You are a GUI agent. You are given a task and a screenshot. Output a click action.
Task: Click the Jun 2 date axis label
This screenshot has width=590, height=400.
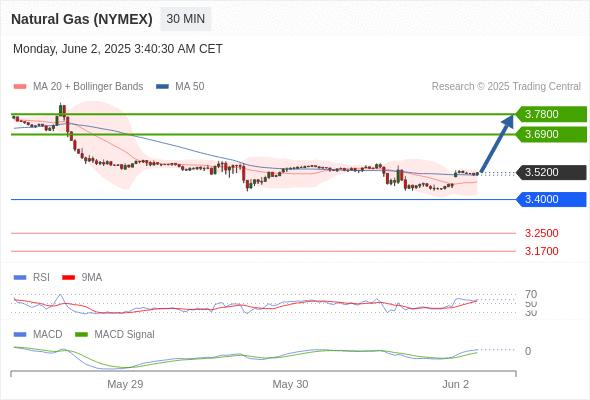point(455,384)
